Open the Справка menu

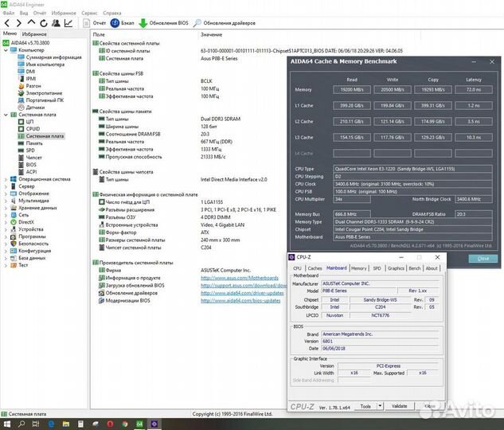tap(112, 13)
